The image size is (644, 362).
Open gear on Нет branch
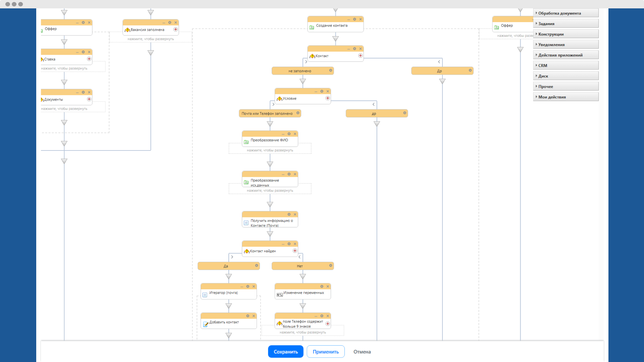pos(330,265)
